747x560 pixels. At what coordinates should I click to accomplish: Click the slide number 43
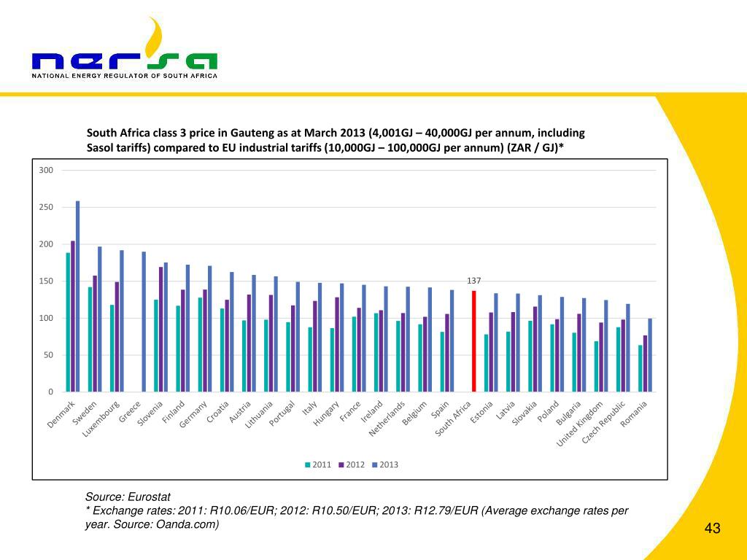(712, 529)
